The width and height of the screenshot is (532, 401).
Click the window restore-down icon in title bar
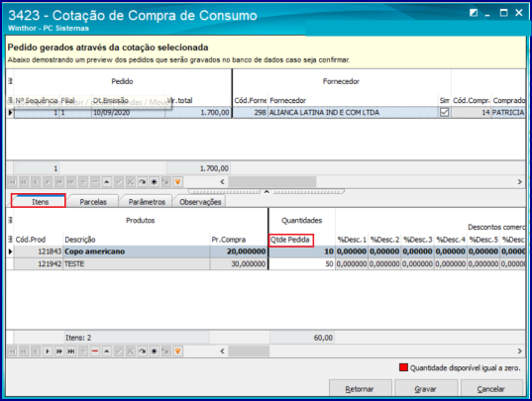point(474,13)
